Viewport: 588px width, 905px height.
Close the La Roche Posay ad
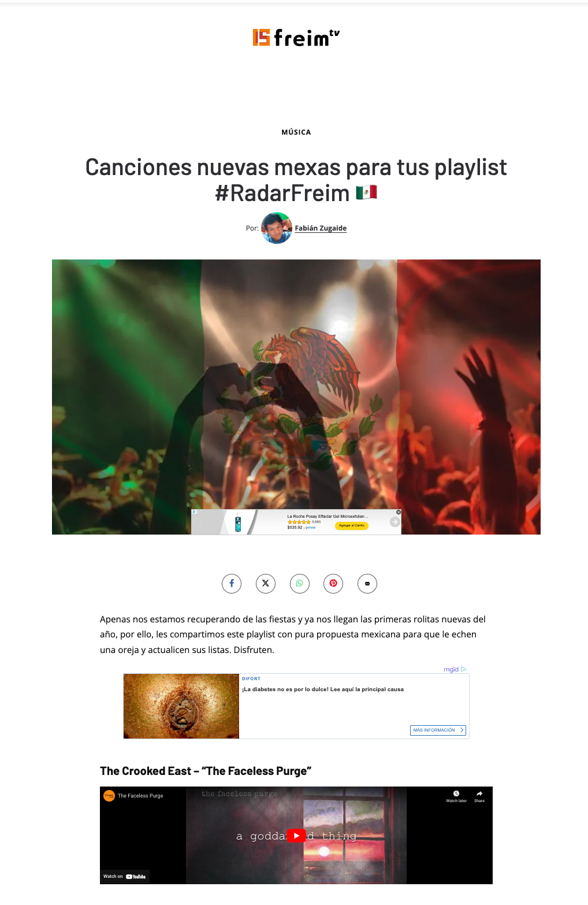(399, 513)
